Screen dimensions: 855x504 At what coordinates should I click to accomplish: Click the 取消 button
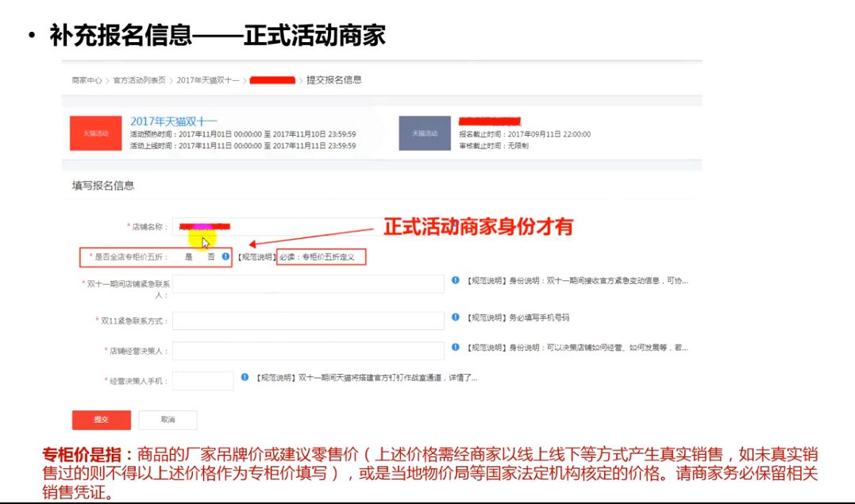168,420
